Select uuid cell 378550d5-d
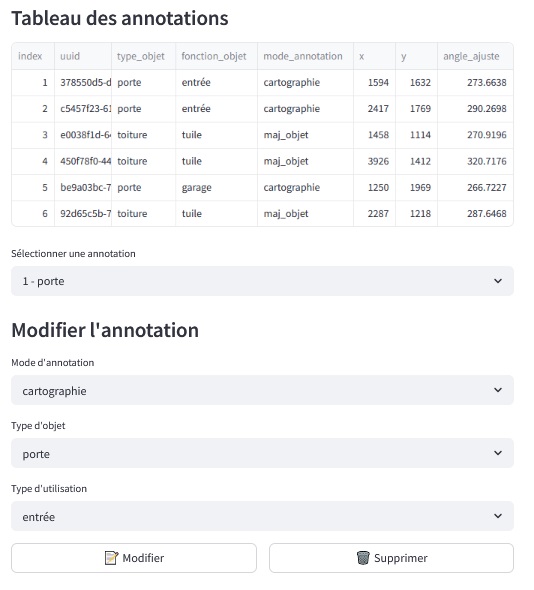 click(83, 82)
